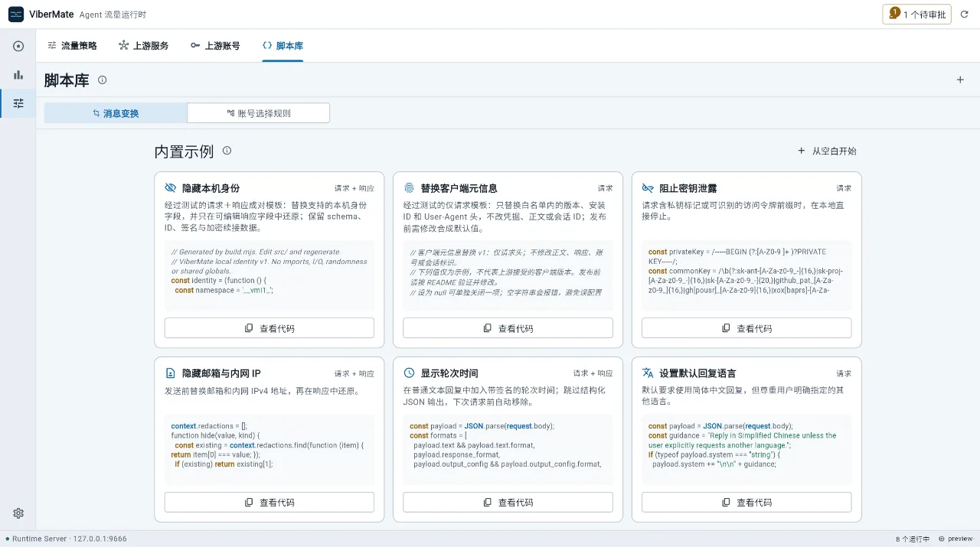The width and height of the screenshot is (980, 547).
Task: Switch to the 上游账号 tab
Action: (215, 46)
